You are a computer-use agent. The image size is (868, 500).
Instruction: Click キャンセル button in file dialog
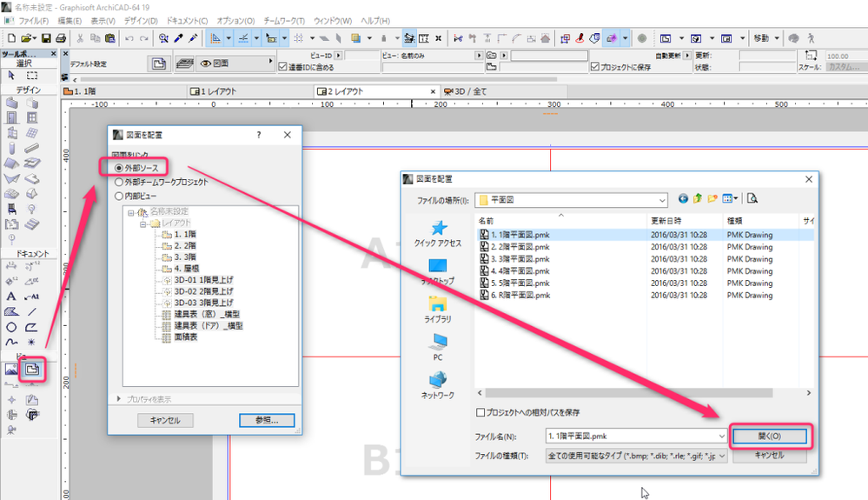tap(770, 455)
